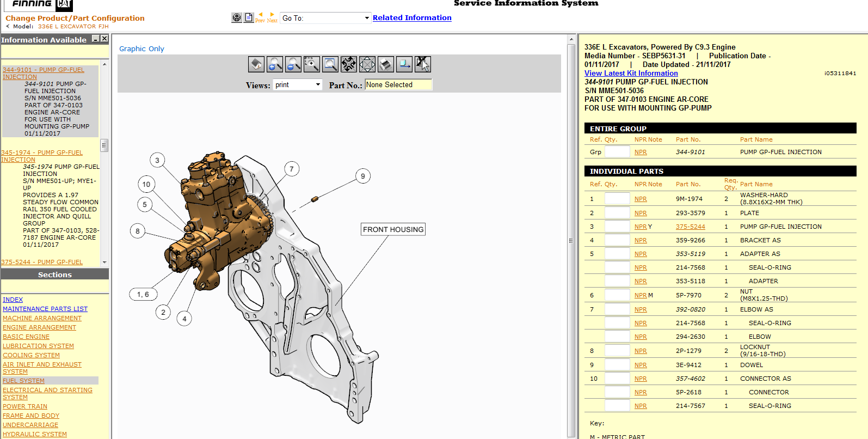Print the graphic using the printer icon
868x439 pixels.
(386, 64)
